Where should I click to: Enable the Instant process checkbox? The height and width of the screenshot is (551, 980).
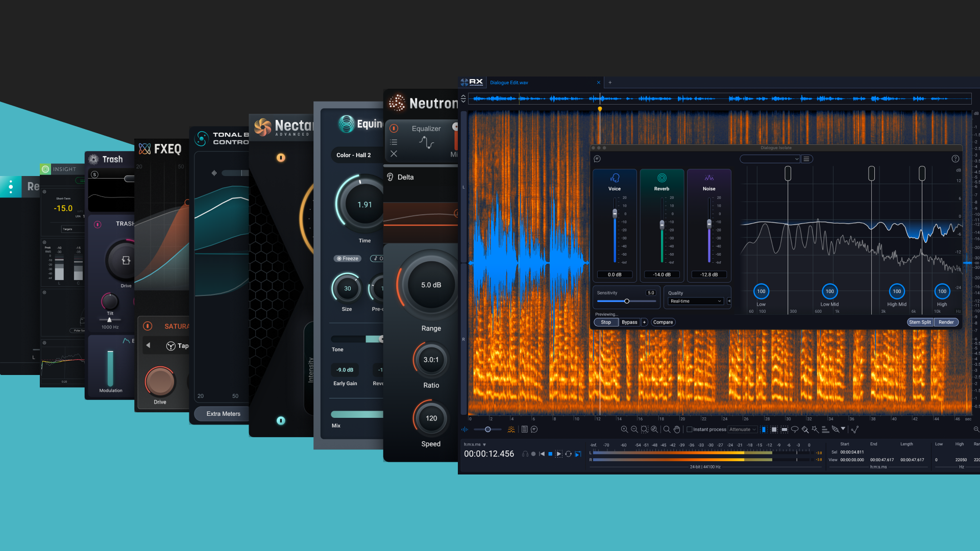(x=690, y=430)
